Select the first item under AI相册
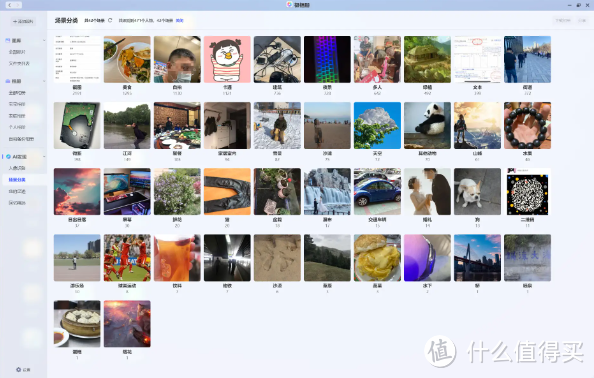 tap(17, 168)
